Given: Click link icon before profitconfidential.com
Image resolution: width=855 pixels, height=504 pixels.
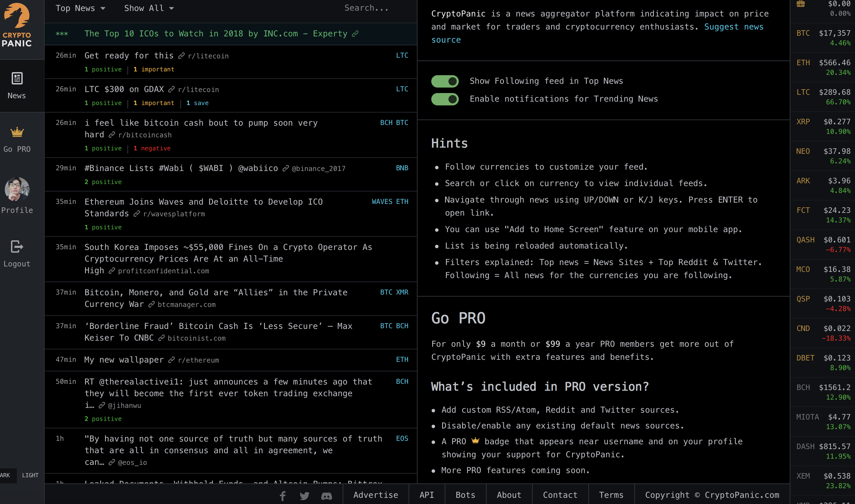Looking at the screenshot, I should point(112,271).
